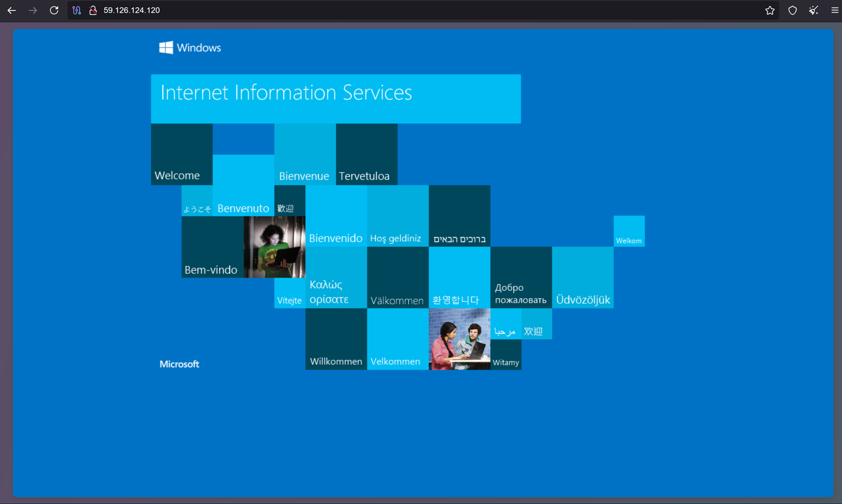The height and width of the screenshot is (504, 842).
Task: Click the "Hoş geldiniz" tile
Action: 398,216
